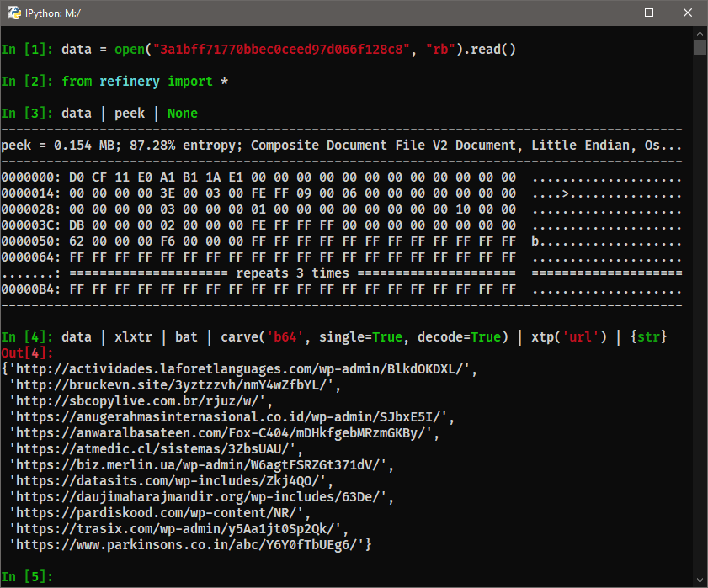708x588 pixels.
Task: Click the In [1]: prompt label
Action: [27, 49]
